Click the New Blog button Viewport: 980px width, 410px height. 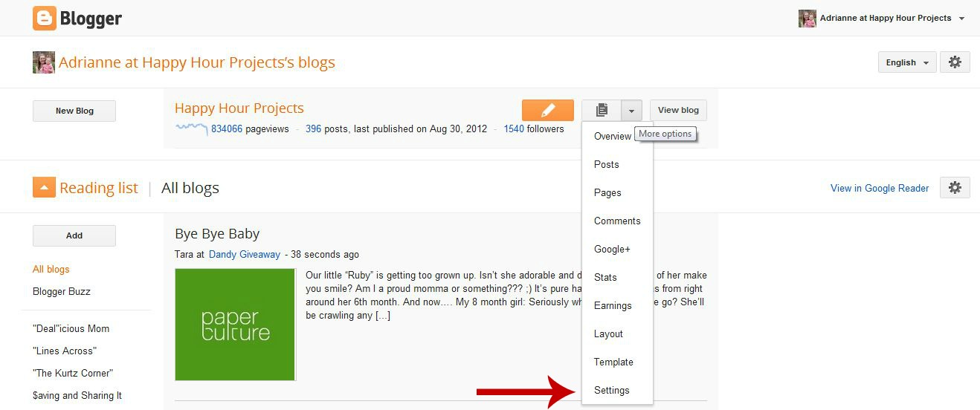tap(74, 111)
